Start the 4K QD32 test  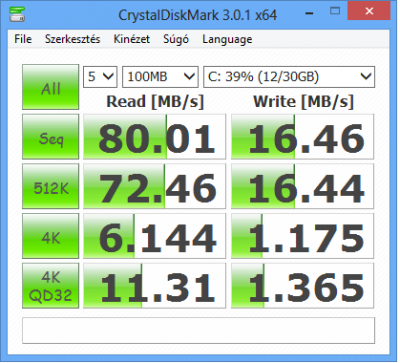tap(51, 286)
